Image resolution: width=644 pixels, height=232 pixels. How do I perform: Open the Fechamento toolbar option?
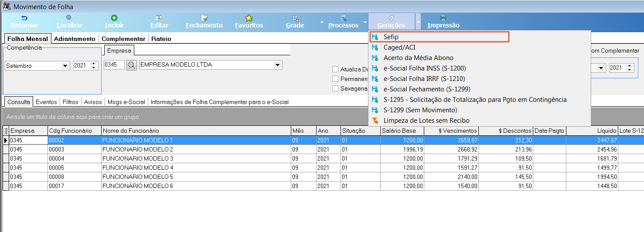pyautogui.click(x=204, y=22)
